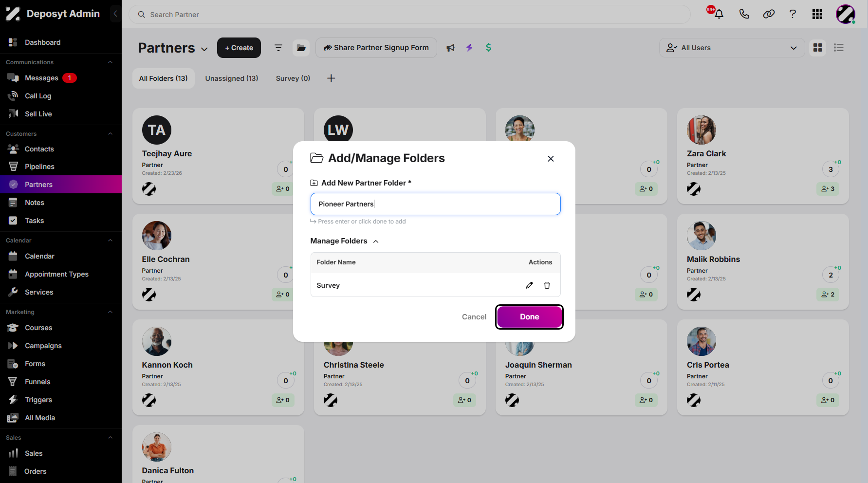Click the green dollar sign icon
This screenshot has height=483, width=868.
click(488, 48)
